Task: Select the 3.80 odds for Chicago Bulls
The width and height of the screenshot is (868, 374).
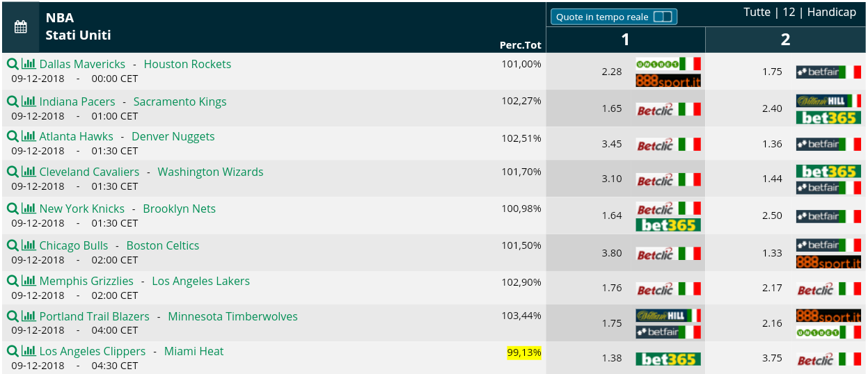Action: point(612,253)
